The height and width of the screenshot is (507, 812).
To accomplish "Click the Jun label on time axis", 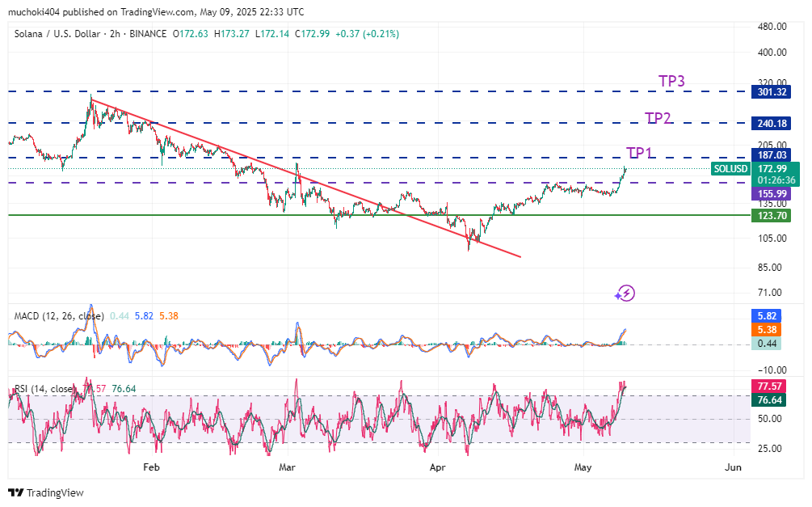I will click(733, 467).
